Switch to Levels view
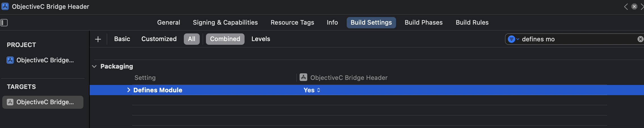 click(x=261, y=39)
